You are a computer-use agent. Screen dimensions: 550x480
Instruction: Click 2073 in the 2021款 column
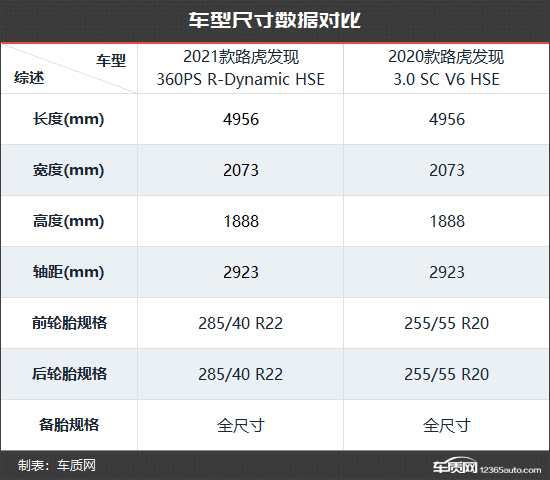(x=241, y=171)
